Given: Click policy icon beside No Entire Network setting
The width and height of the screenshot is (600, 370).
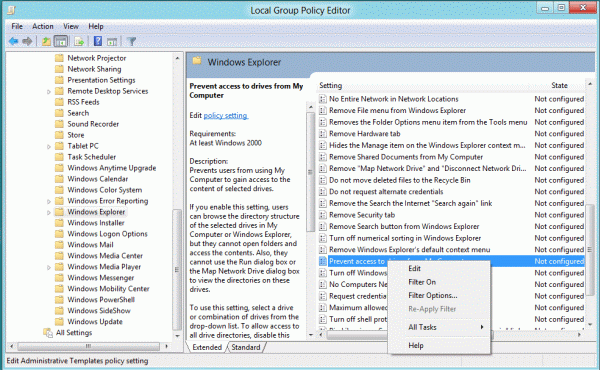Looking at the screenshot, I should pos(323,99).
